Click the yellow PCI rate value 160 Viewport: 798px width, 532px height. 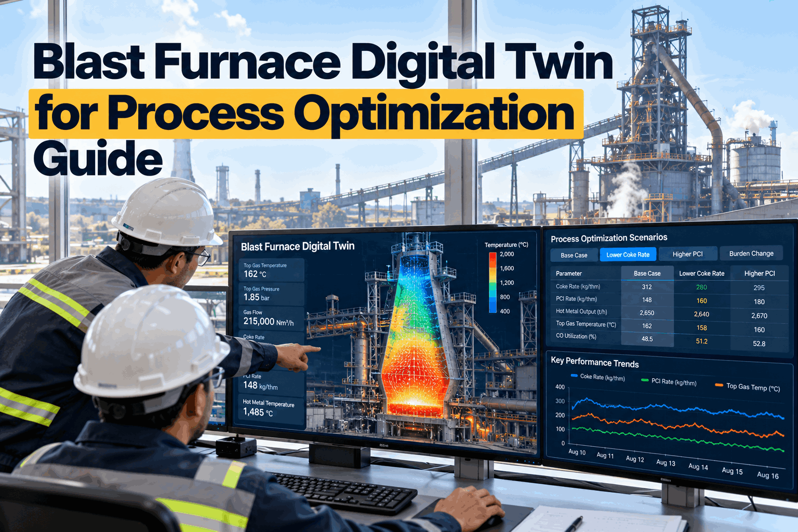coord(701,301)
